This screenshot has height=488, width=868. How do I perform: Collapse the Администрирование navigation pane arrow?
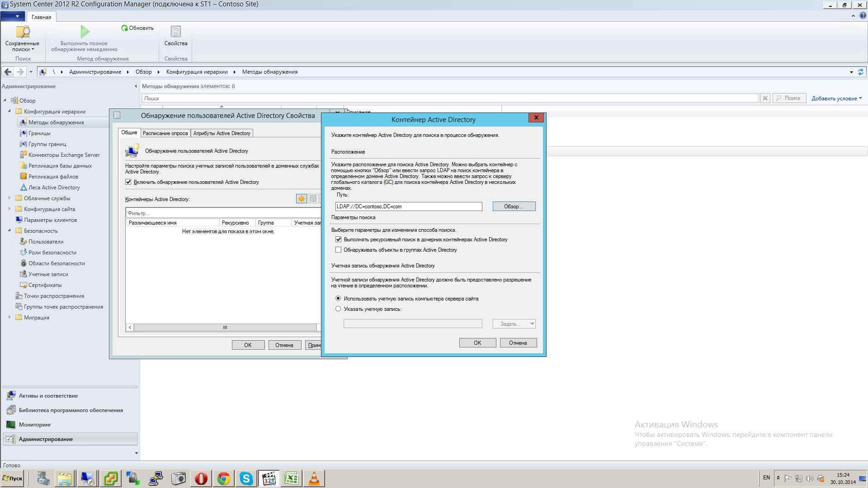pyautogui.click(x=136, y=86)
